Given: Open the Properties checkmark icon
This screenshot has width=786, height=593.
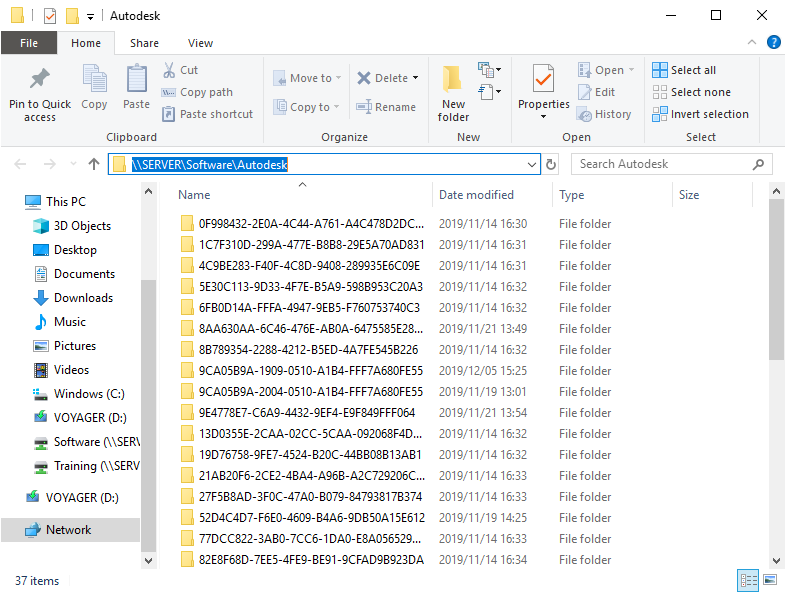Looking at the screenshot, I should pyautogui.click(x=543, y=78).
